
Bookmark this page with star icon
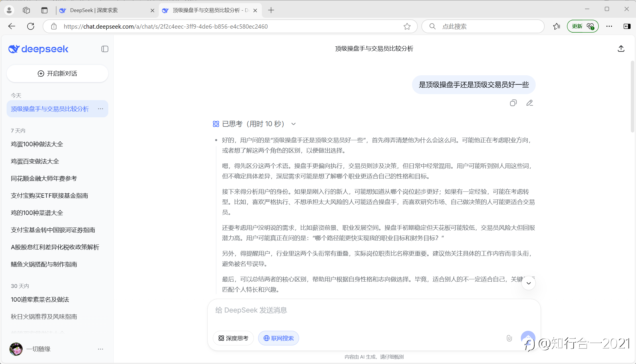pos(407,27)
